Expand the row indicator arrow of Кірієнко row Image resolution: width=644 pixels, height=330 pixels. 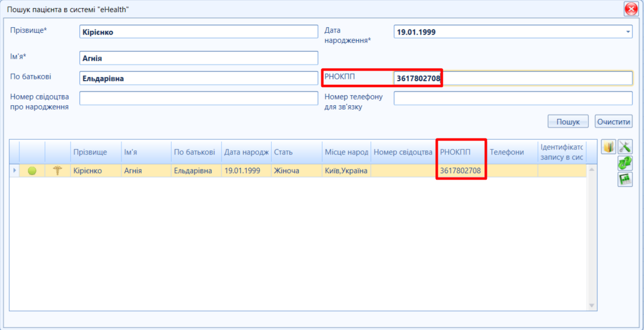14,171
